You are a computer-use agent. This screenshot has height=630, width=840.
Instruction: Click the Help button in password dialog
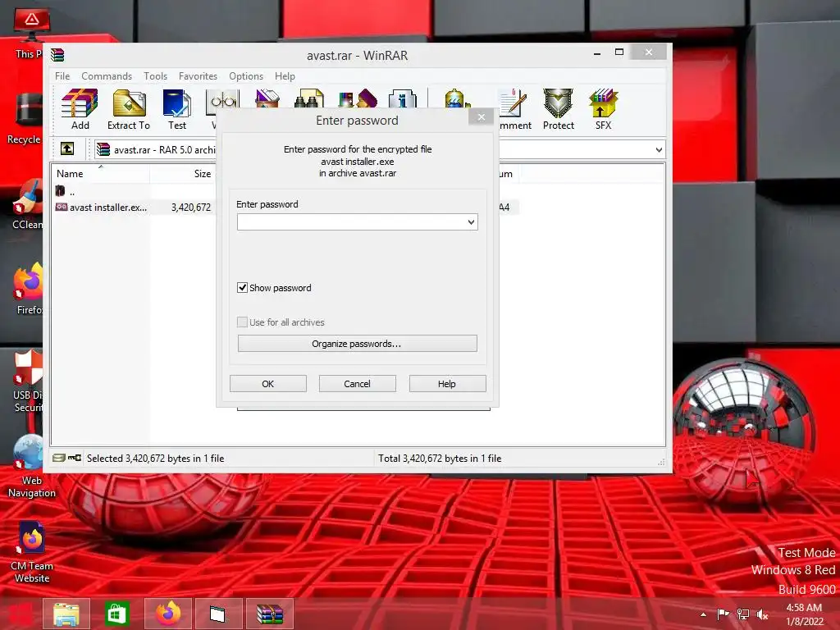447,384
